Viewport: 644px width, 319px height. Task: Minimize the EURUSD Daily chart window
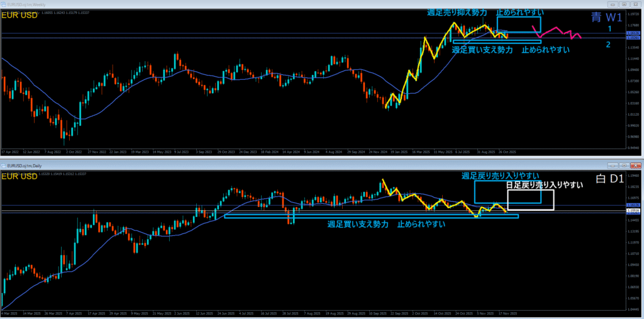point(613,165)
